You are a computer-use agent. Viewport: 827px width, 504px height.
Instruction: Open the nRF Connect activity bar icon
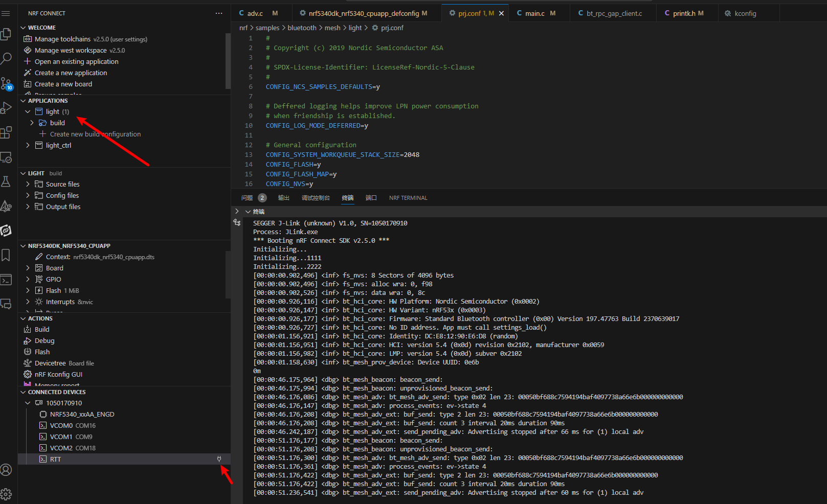[x=6, y=231]
